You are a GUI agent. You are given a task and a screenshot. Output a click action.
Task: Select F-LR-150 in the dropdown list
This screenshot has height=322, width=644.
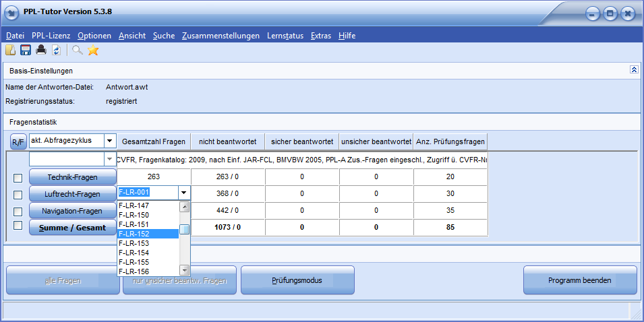(x=148, y=215)
